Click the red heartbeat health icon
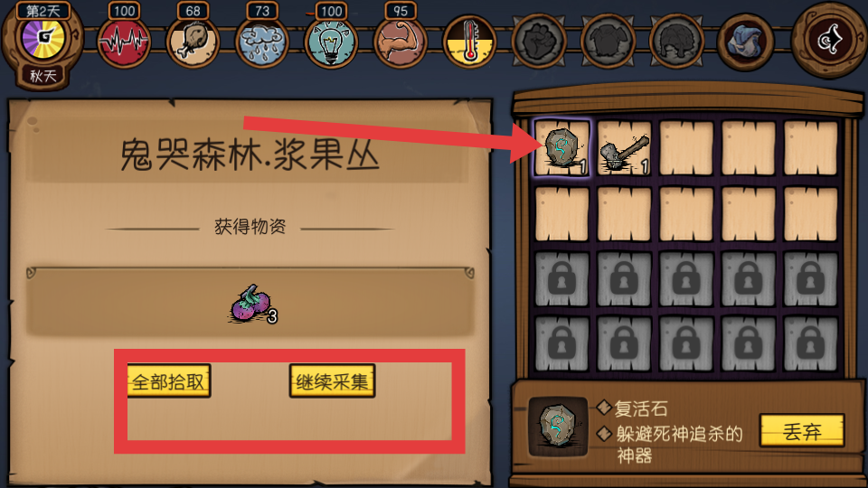Image resolution: width=868 pixels, height=488 pixels. click(124, 42)
